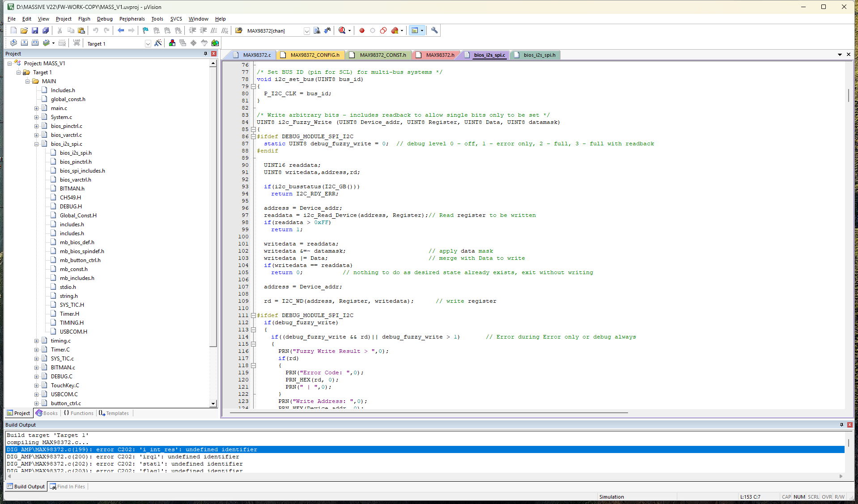Expand main.c in project tree
This screenshot has height=504, width=858.
(x=37, y=108)
